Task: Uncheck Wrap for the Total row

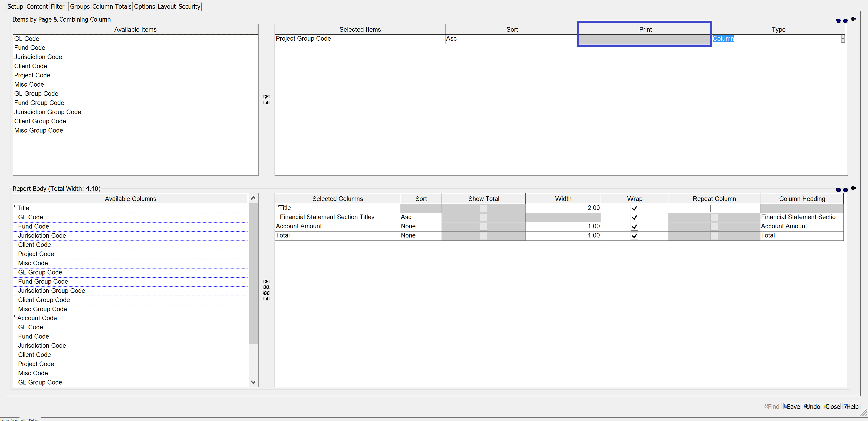Action: (634, 236)
